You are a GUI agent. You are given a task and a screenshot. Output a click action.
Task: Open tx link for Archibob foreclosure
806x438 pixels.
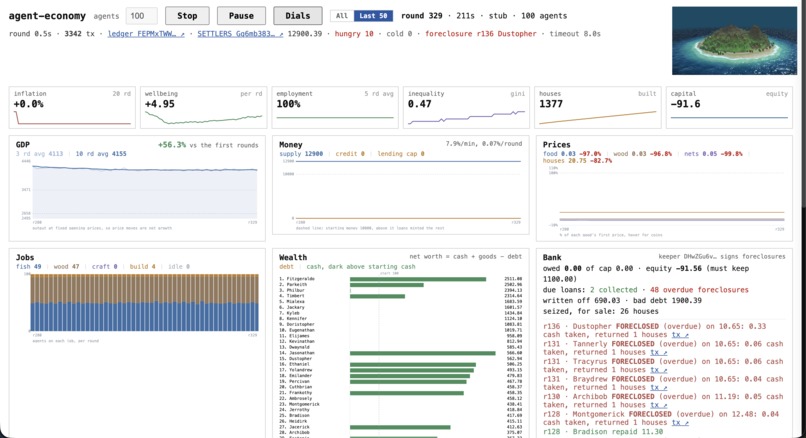tap(658, 405)
